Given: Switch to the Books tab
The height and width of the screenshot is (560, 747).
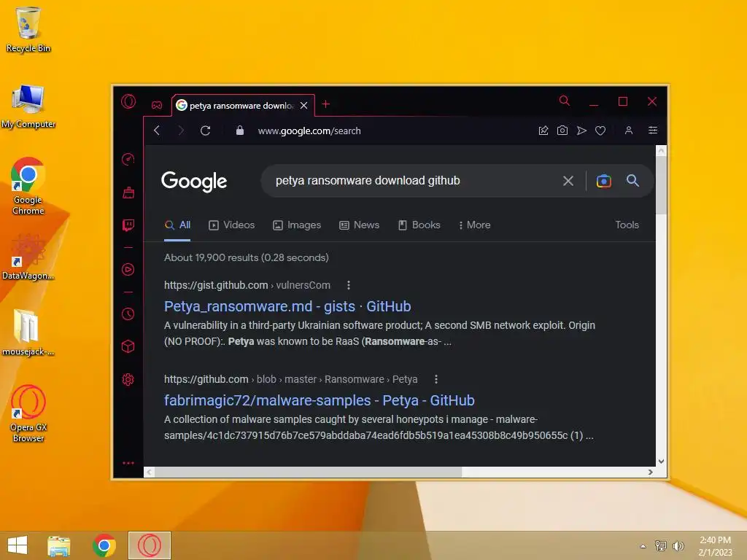Looking at the screenshot, I should [419, 225].
